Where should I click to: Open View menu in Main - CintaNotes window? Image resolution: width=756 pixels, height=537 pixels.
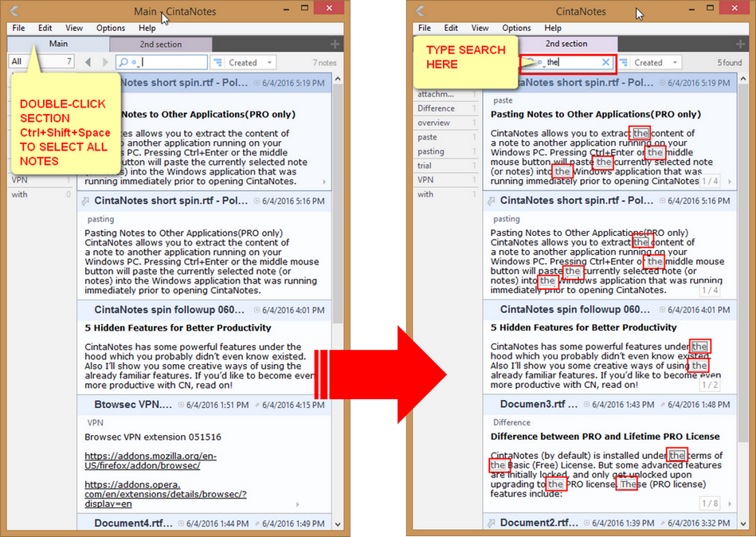[74, 28]
